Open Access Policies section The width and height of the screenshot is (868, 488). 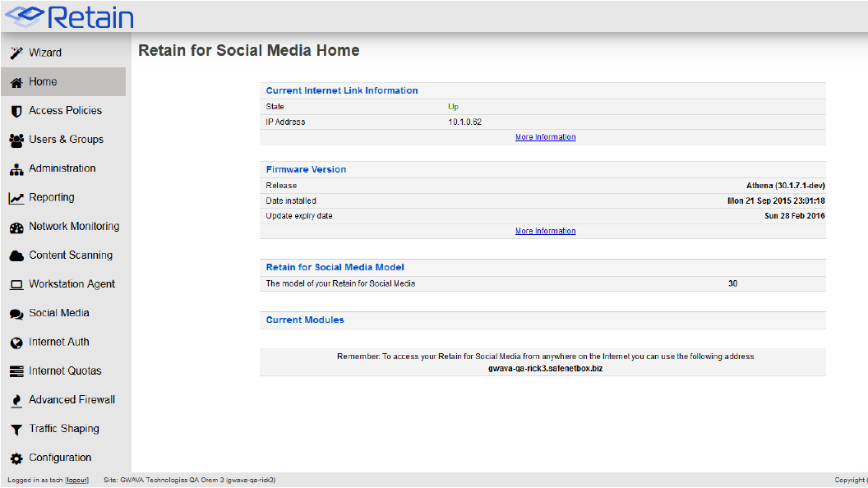(63, 111)
